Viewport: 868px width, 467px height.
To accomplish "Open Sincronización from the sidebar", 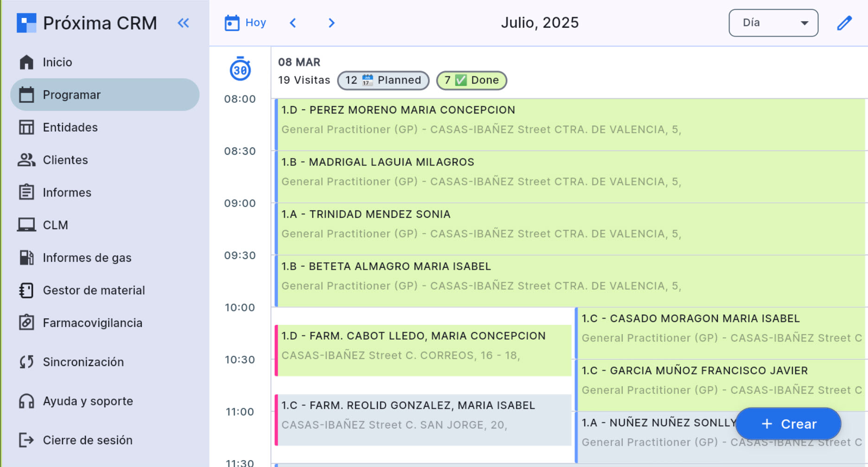I will coord(83,362).
